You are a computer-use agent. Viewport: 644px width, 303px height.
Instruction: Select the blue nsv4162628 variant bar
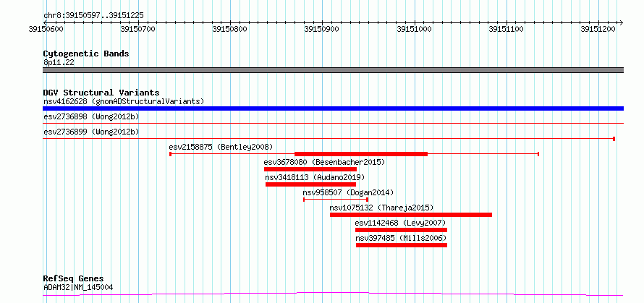coord(333,108)
